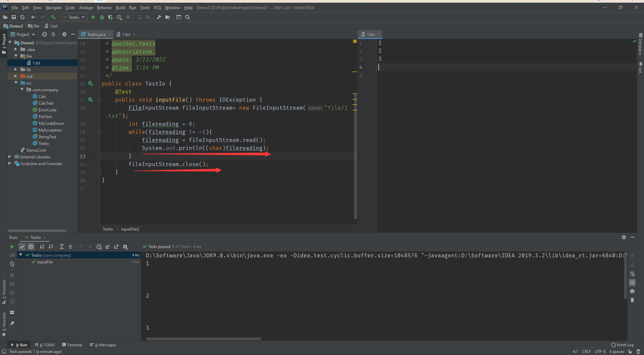Open Project panel gear options

coord(64,34)
